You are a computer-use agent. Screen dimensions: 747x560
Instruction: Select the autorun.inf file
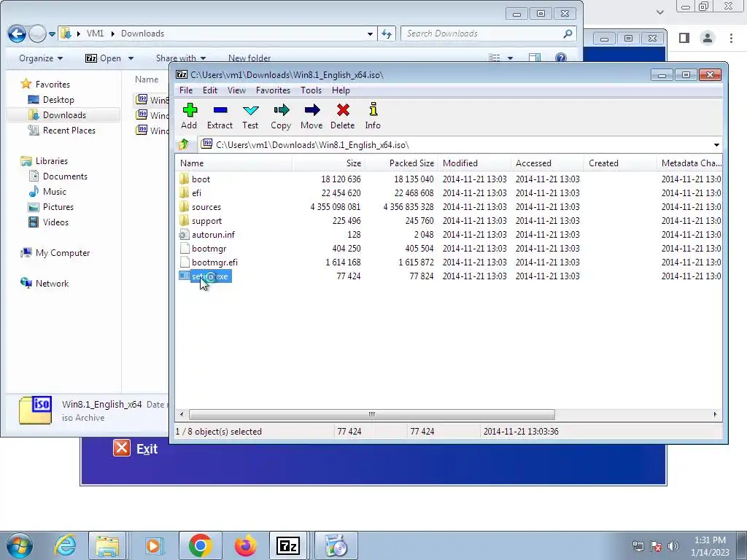213,234
